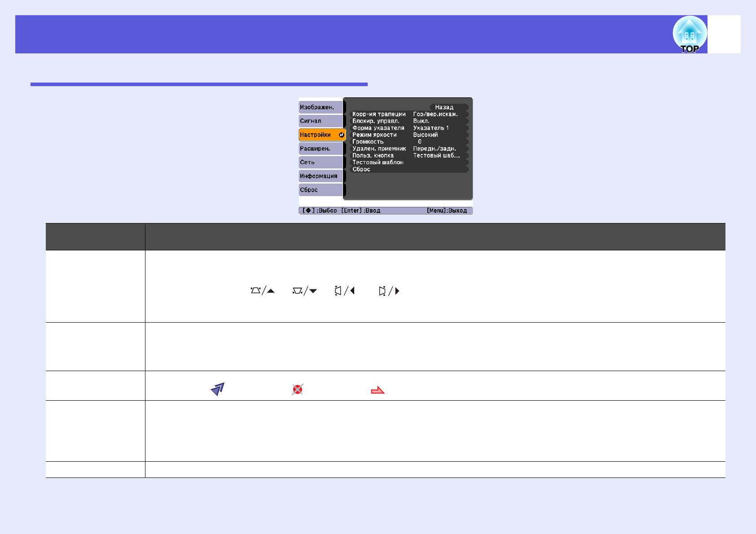
Task: Click the keystone down arrow icon
Action: coord(305,291)
